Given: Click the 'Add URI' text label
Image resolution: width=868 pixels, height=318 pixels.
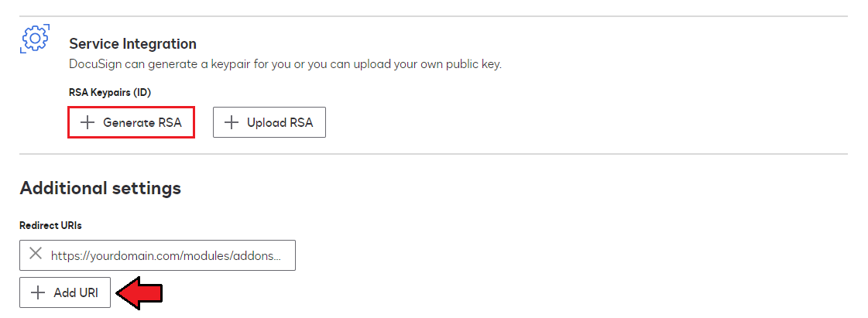Looking at the screenshot, I should click(x=76, y=292).
